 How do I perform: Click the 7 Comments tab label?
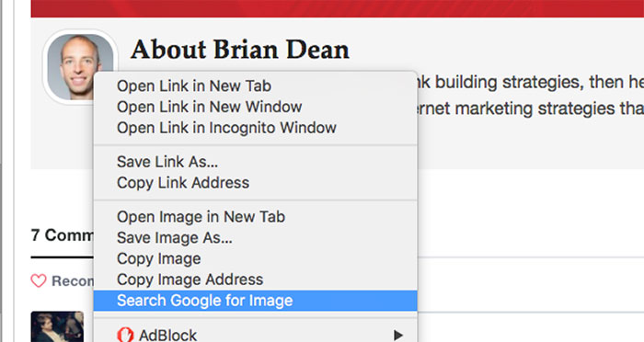coord(63,235)
